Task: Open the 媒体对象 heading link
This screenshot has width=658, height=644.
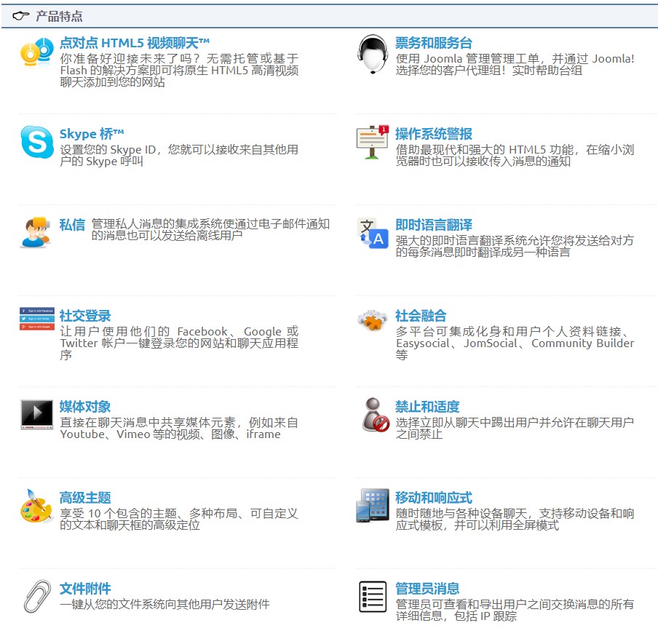Action: click(x=85, y=407)
